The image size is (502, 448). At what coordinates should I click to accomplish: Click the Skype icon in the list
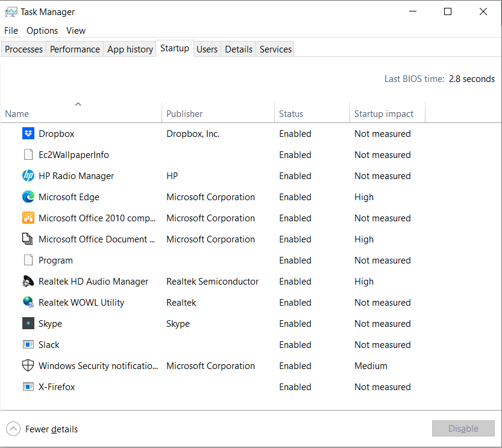(28, 324)
